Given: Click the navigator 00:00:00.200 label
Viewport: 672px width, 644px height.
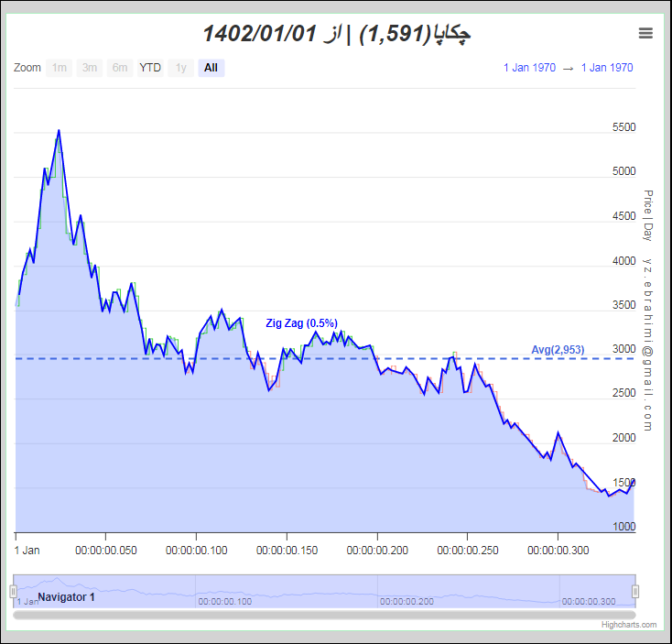Looking at the screenshot, I should pyautogui.click(x=406, y=602).
